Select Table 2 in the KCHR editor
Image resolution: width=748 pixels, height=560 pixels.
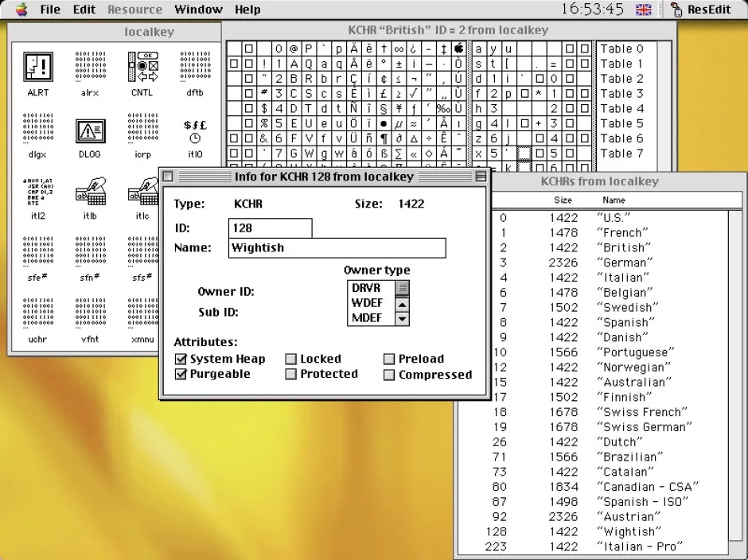(x=621, y=78)
